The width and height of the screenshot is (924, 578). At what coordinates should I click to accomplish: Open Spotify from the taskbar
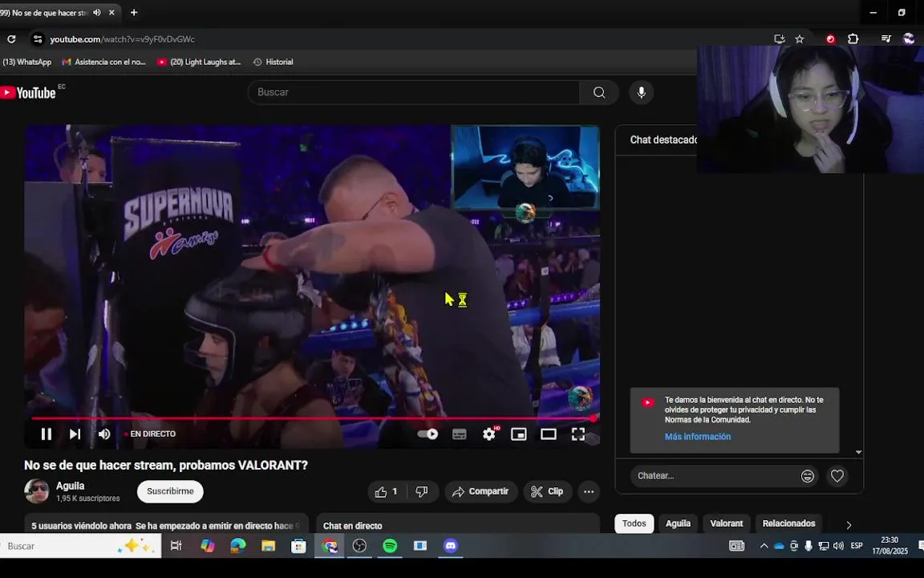pos(390,546)
